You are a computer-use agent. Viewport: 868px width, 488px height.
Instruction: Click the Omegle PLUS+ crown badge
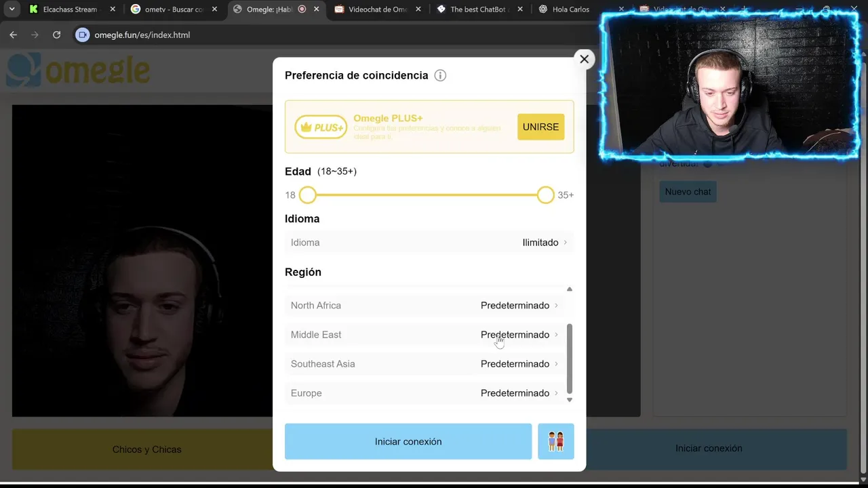pos(321,127)
